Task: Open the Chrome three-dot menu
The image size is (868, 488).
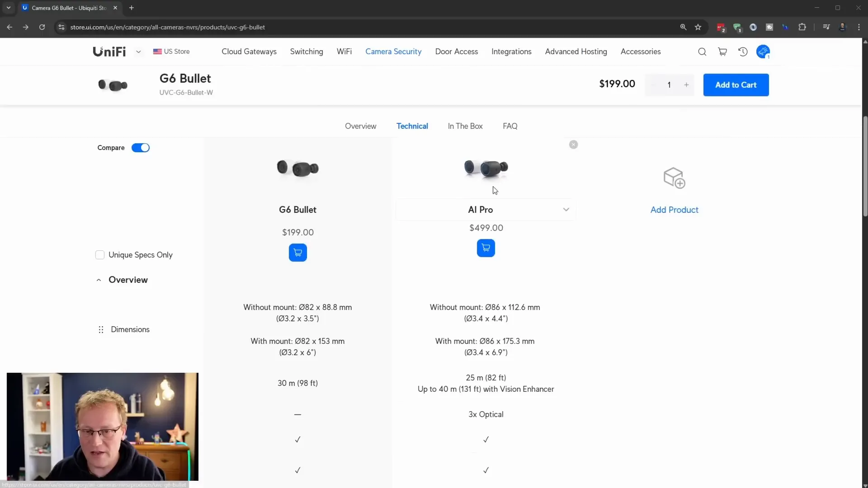Action: (x=859, y=27)
